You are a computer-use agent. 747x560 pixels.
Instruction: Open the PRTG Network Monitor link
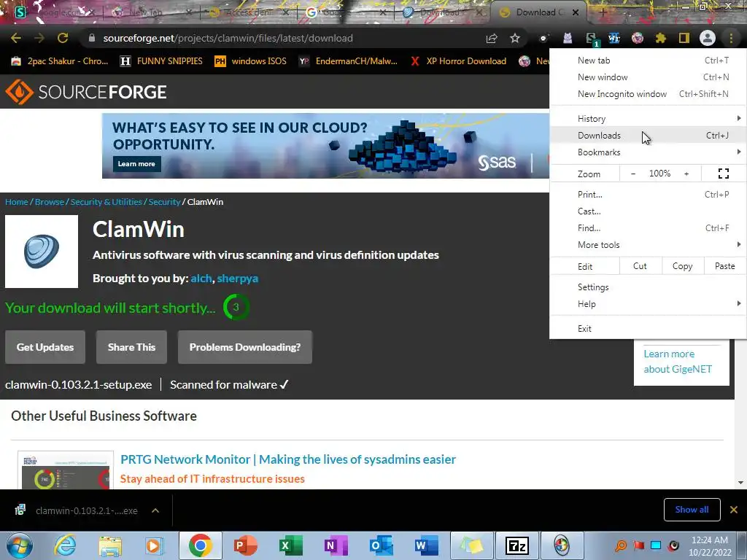coord(287,459)
